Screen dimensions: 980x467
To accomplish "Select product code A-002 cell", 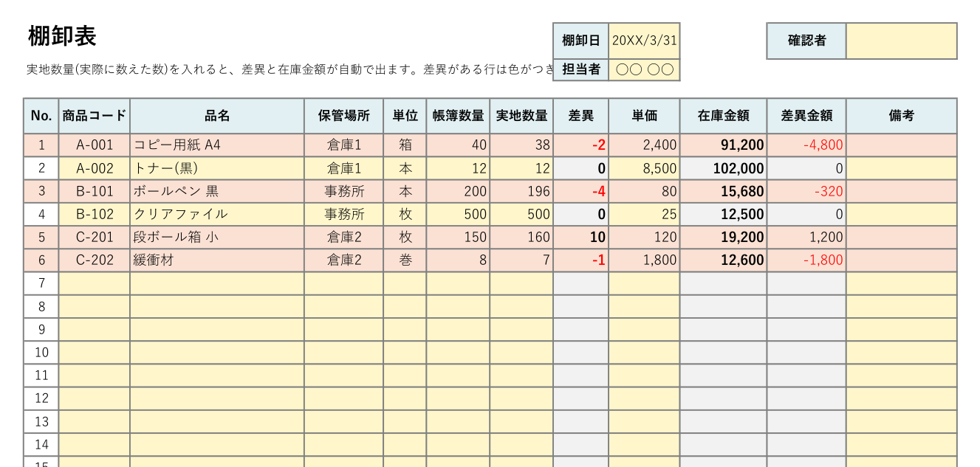I will click(95, 168).
